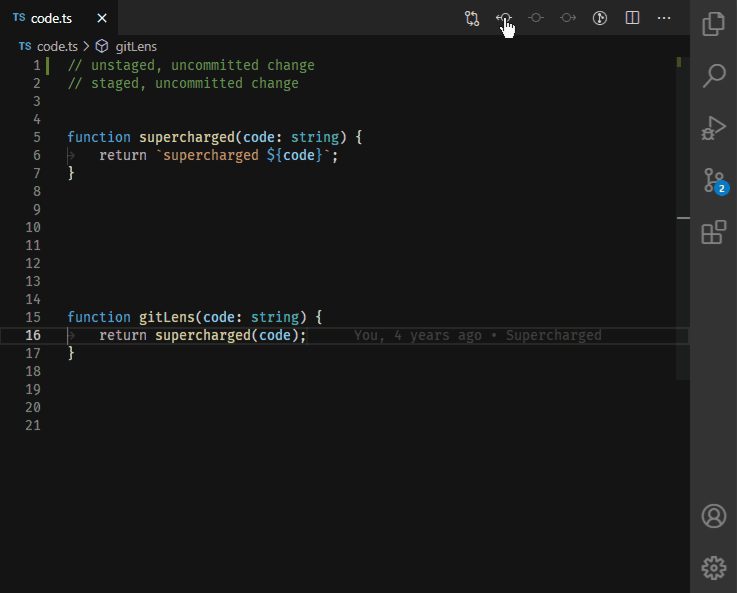
Task: Open the More Actions ellipsis menu
Action: point(664,18)
